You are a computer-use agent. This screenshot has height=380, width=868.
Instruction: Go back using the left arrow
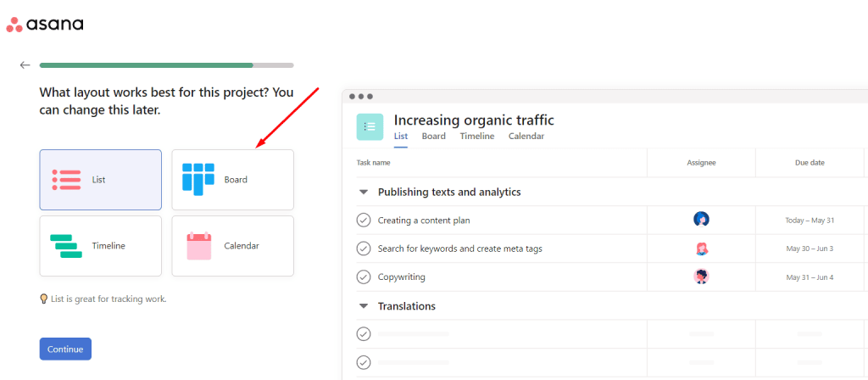[x=25, y=64]
